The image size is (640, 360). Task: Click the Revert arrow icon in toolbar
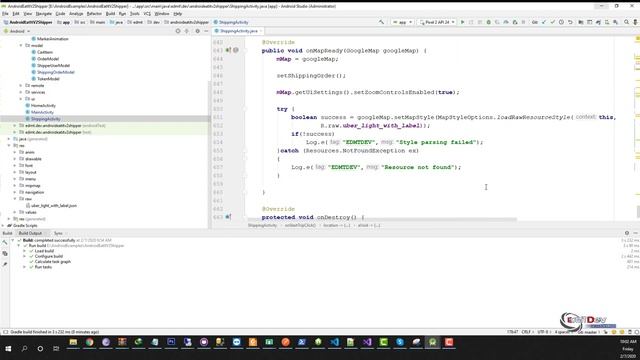570,22
